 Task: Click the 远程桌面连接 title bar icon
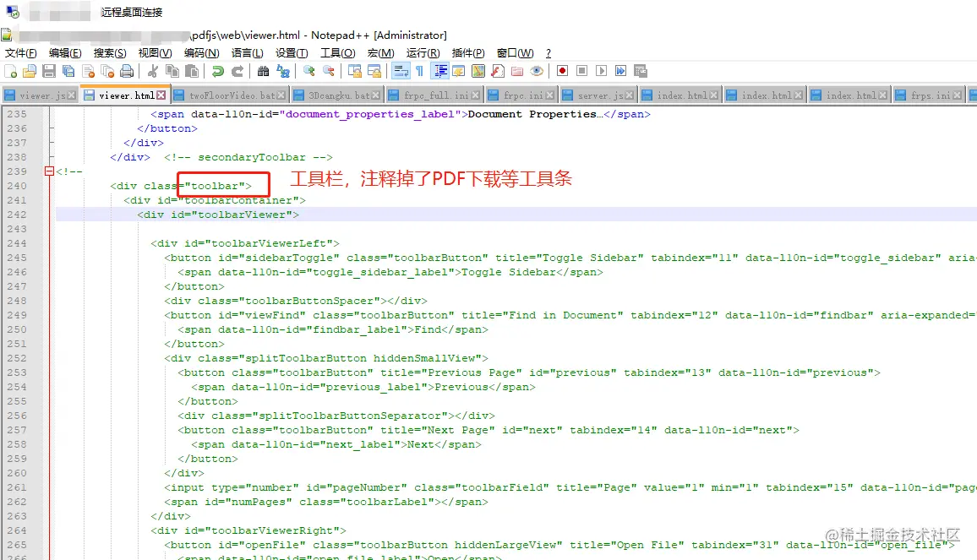pos(13,12)
